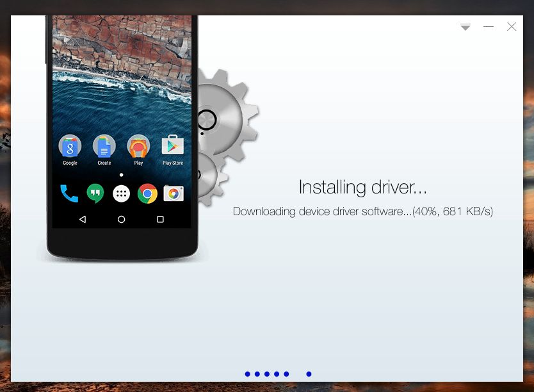This screenshot has width=534, height=392.
Task: Click the blue progress dots at the bottom
Action: 279,374
